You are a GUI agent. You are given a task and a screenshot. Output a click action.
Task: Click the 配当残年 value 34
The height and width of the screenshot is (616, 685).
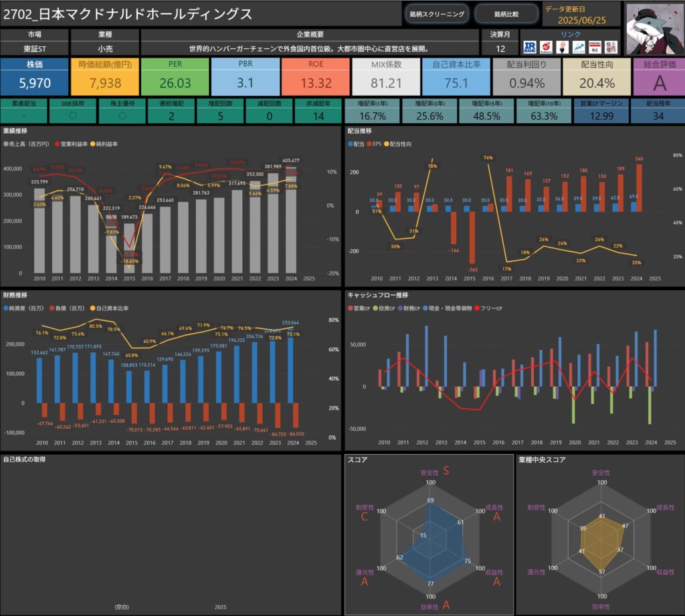(x=658, y=116)
